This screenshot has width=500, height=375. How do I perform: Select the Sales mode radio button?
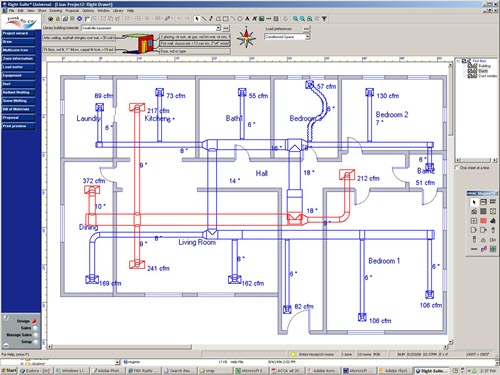click(x=34, y=328)
